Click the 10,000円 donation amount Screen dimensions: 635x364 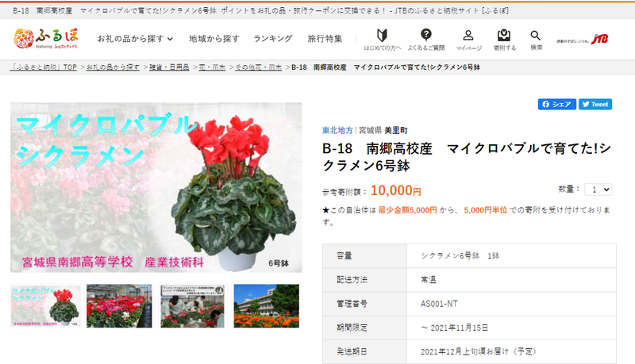(x=395, y=190)
